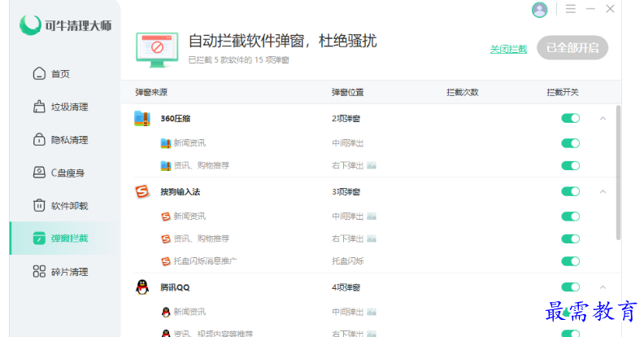The image size is (644, 337).
Task: Click 托盘闪烁 position text
Action: [347, 261]
